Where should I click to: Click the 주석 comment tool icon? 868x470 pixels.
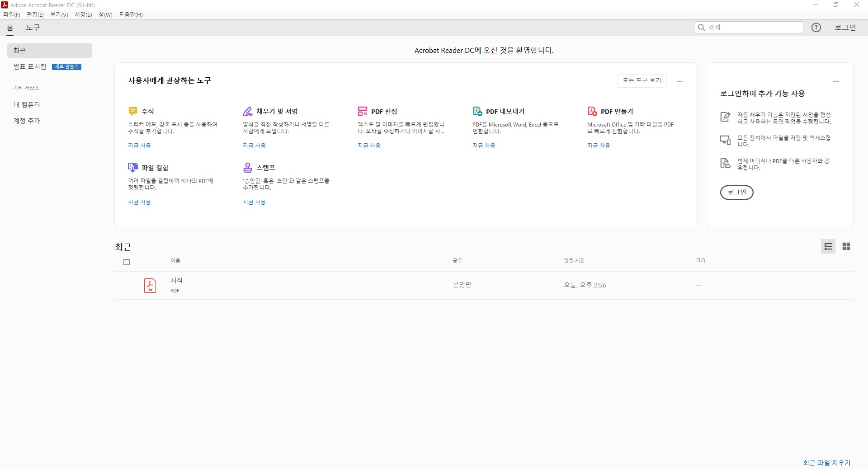(133, 111)
